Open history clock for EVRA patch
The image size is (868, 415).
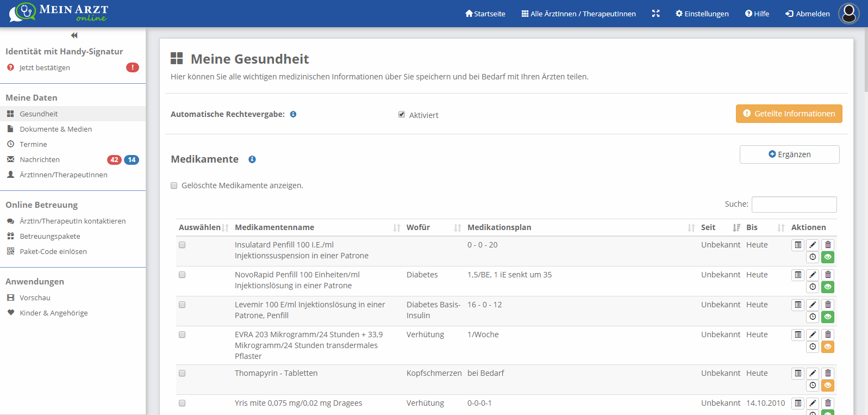tap(813, 347)
